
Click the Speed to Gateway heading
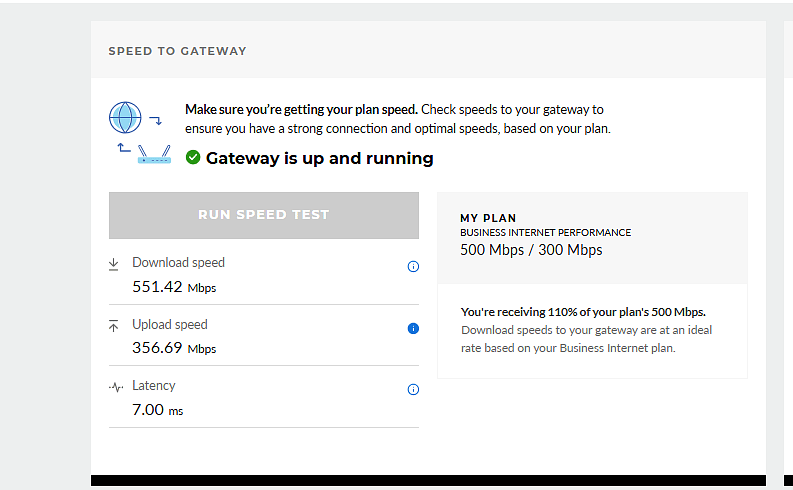coord(178,51)
